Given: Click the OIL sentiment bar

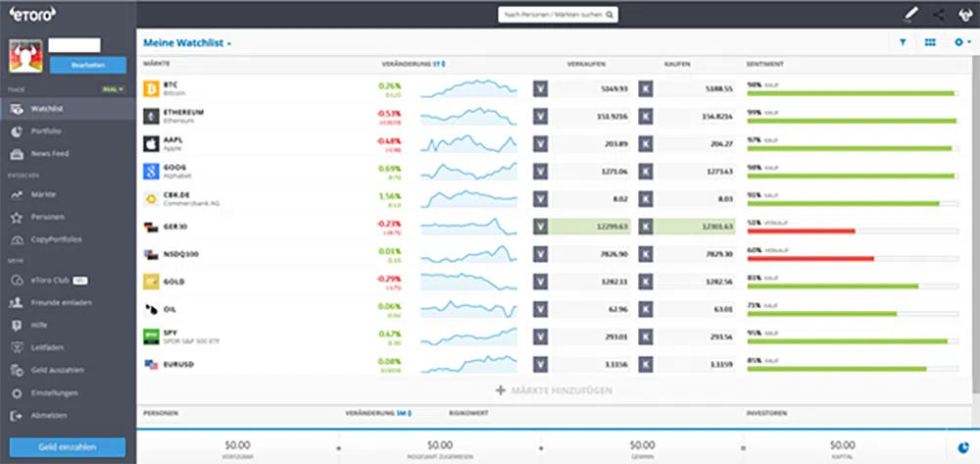Looking at the screenshot, I should click(854, 314).
